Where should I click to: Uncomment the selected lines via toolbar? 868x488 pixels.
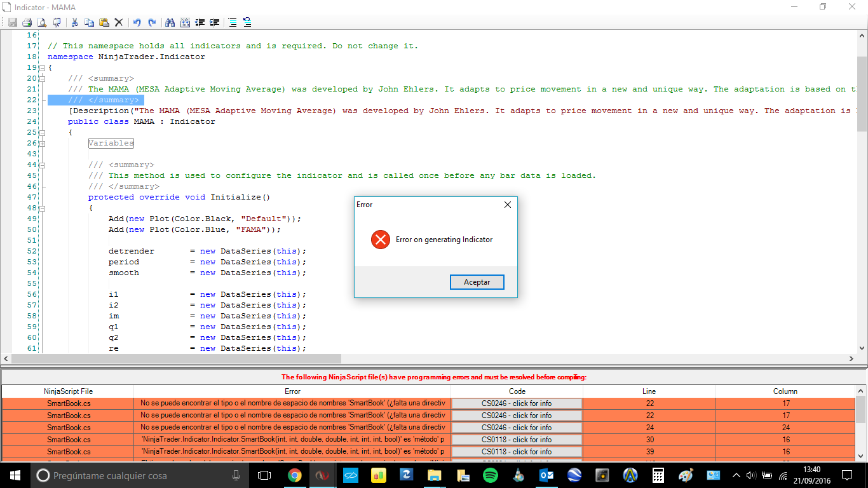247,22
